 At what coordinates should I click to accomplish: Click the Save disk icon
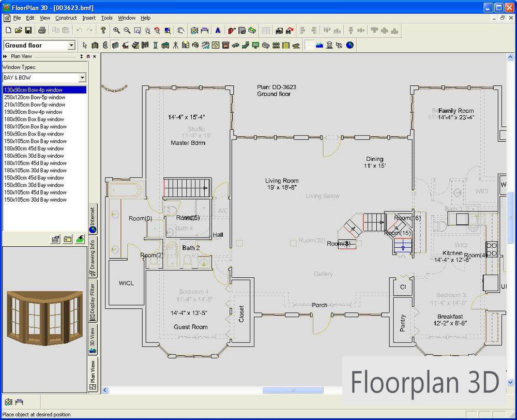(x=28, y=31)
